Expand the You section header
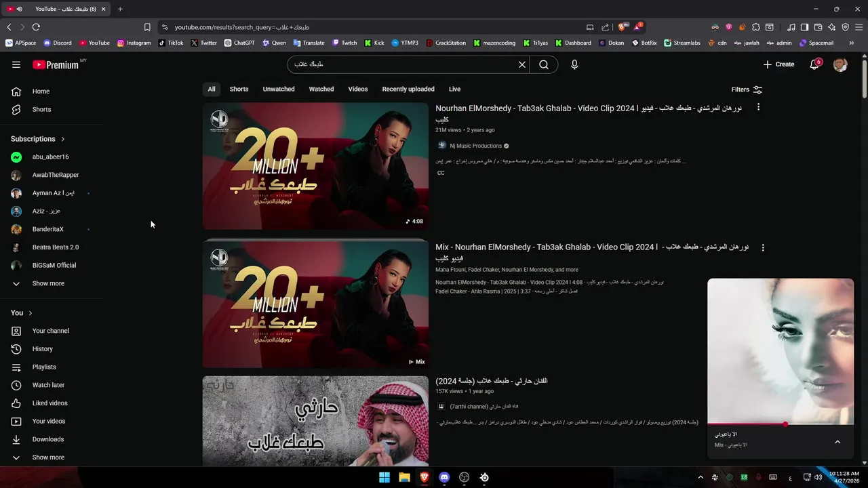The image size is (868, 488). pyautogui.click(x=22, y=313)
